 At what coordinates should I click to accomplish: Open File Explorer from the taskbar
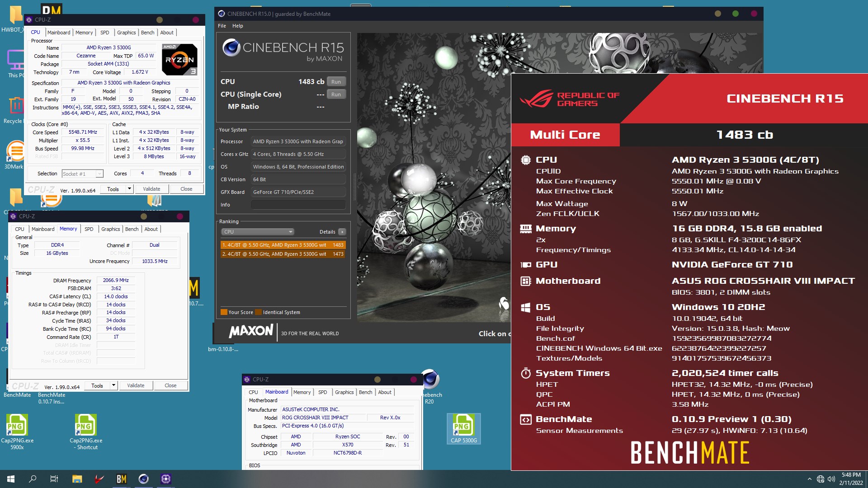(x=77, y=479)
